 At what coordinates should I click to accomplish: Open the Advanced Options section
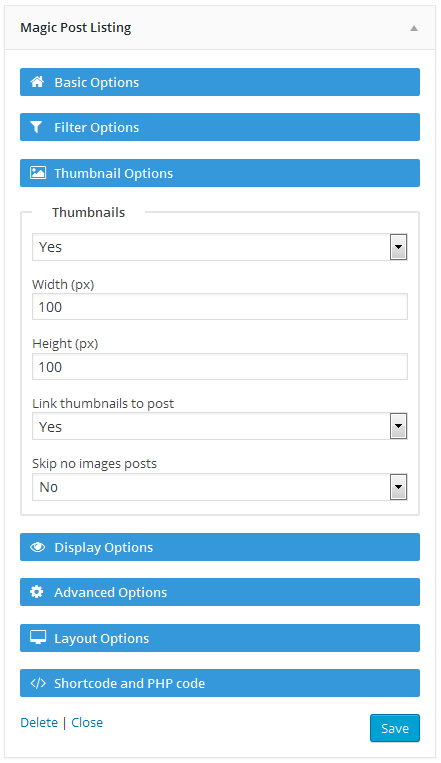220,592
